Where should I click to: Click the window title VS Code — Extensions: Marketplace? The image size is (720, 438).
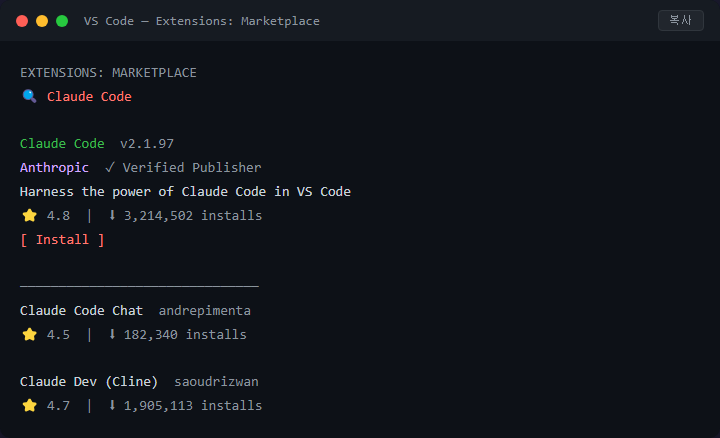pos(202,21)
